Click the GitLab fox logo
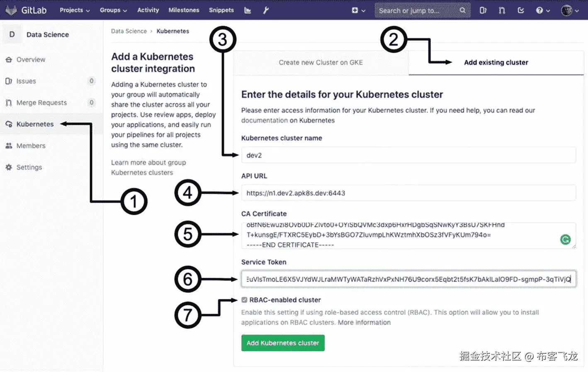Screen dimensions: 588x372 11,10
